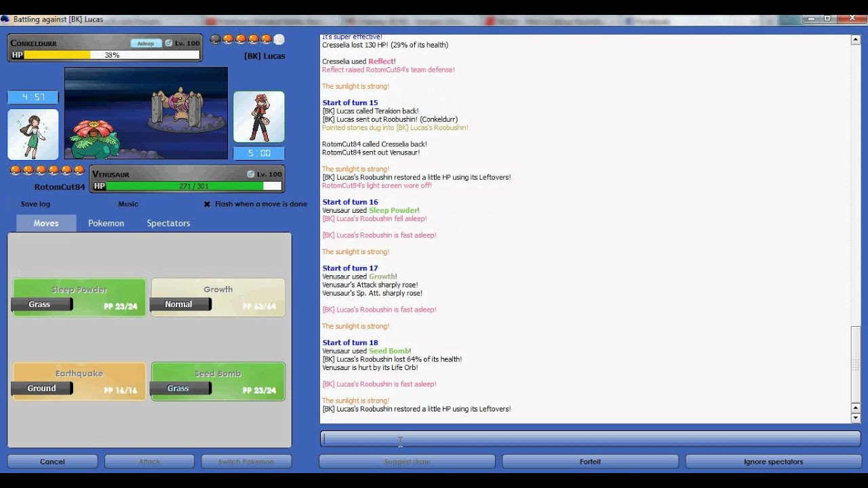Click 'Lv. 100' in Venusaur's status bar
Viewport: 868px width, 488px height.
click(x=269, y=174)
